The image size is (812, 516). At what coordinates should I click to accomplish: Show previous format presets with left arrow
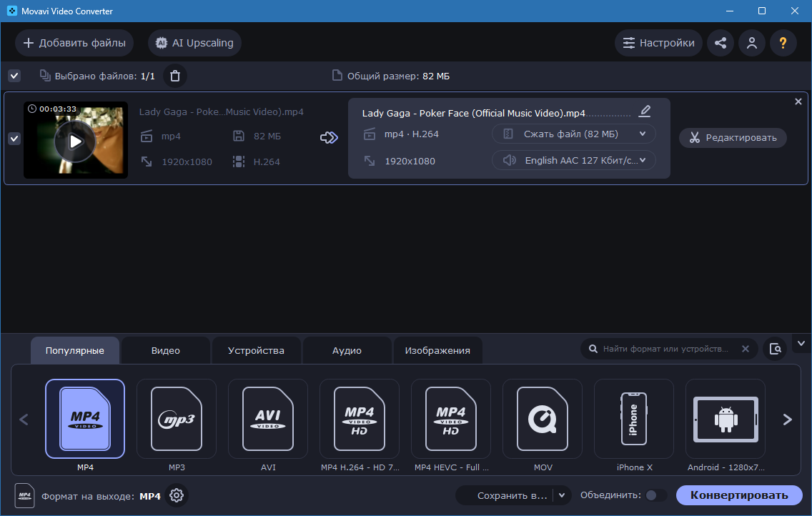(x=24, y=420)
